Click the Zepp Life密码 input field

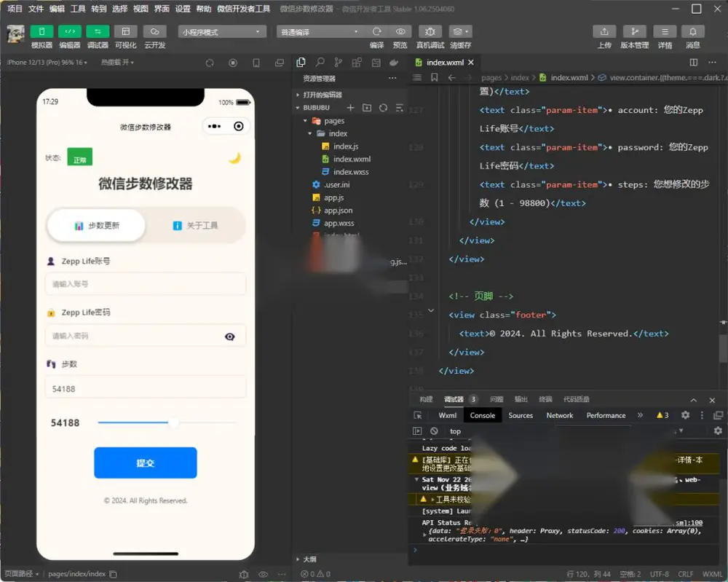[x=146, y=336]
